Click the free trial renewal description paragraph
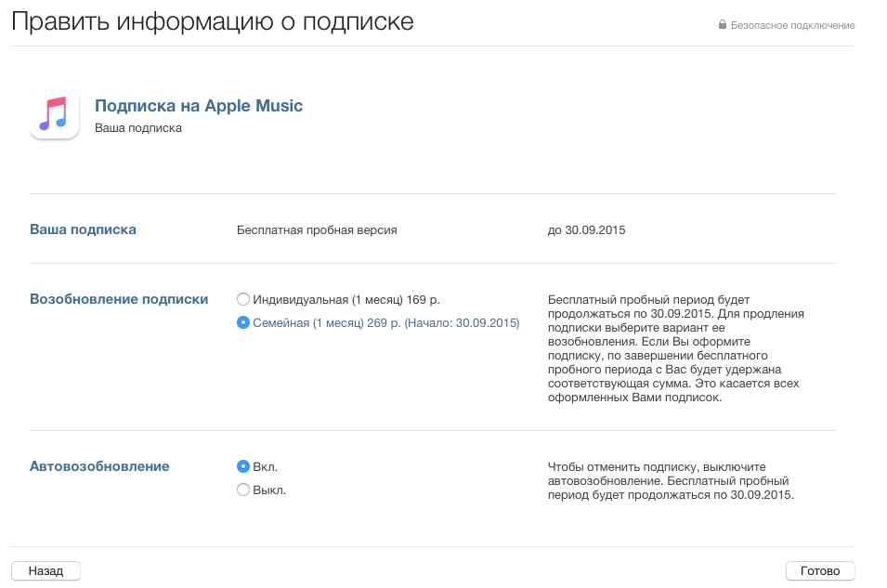 (676, 348)
